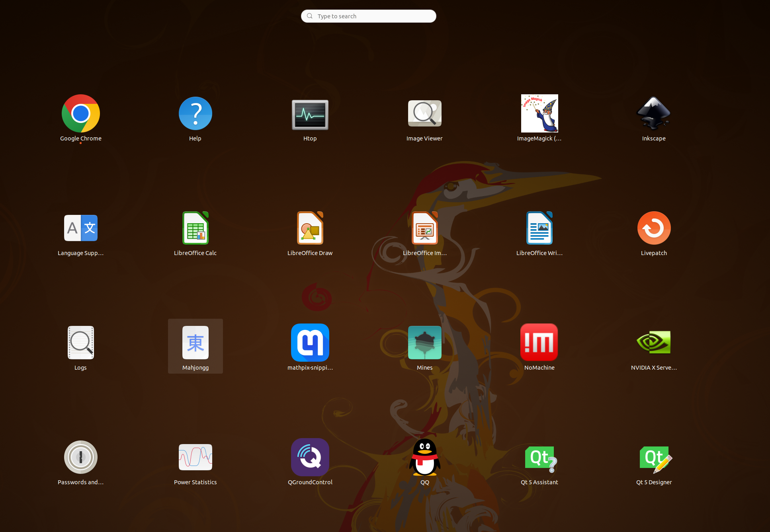Launch LibreOffice Impress
770x532 pixels.
point(424,228)
